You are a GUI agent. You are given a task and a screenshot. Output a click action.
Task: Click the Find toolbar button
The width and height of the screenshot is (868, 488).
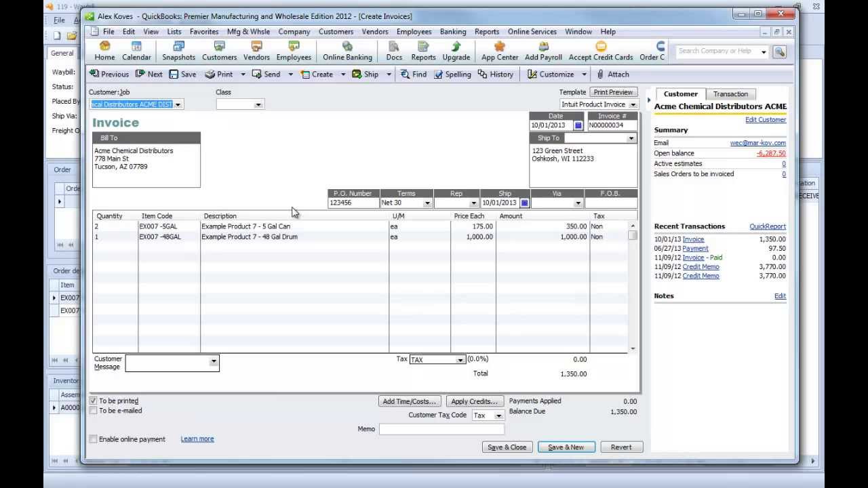click(413, 75)
